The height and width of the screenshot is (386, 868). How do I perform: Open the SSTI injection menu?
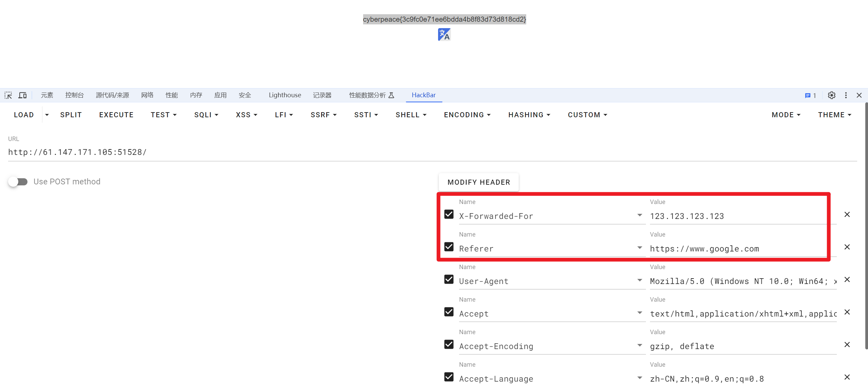[365, 115]
